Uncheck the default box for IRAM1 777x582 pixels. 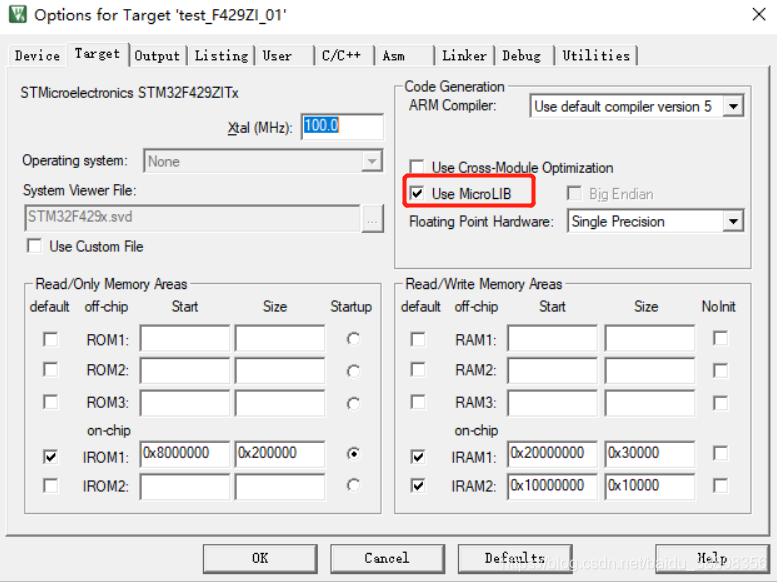(x=418, y=456)
